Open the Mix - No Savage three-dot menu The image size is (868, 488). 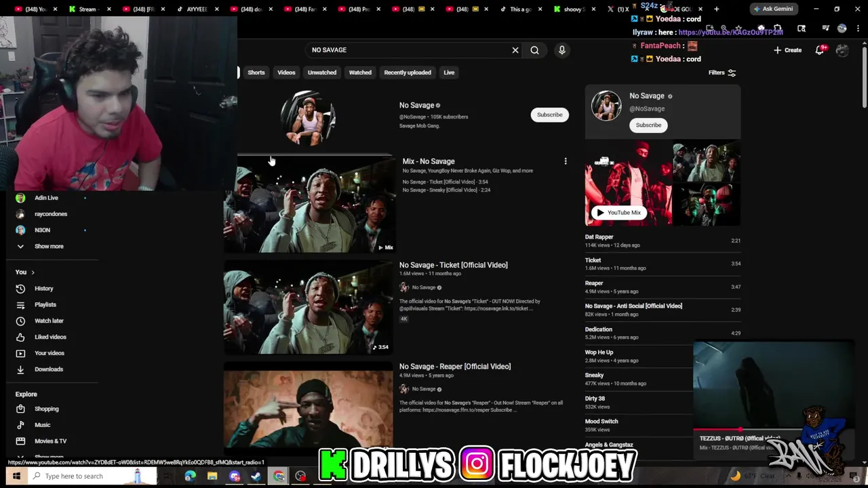[x=566, y=161]
